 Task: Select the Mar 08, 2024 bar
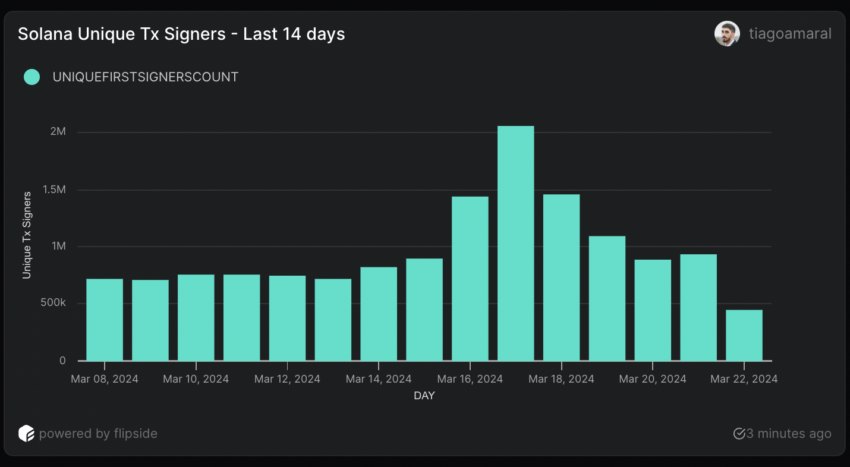[x=105, y=320]
